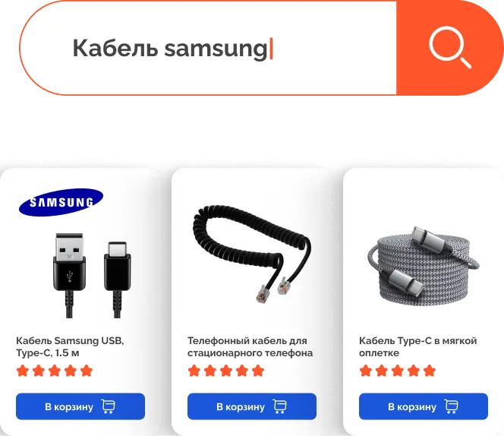Focus the search field containing 'Кабель samsung'
Image resolution: width=504 pixels, height=436 pixels.
208,48
